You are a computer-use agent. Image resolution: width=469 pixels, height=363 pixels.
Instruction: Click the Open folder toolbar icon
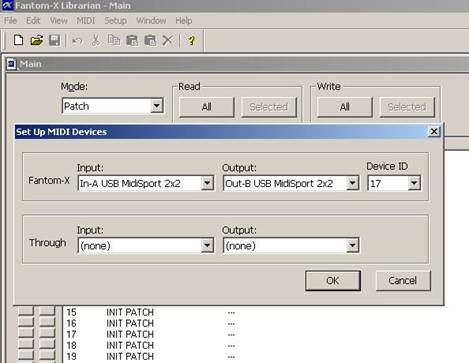click(36, 40)
